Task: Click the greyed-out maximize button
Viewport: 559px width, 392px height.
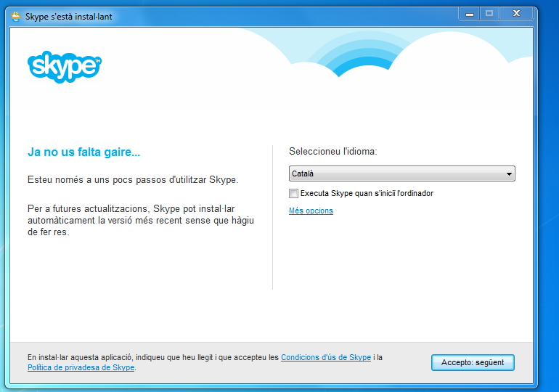Action: click(489, 13)
